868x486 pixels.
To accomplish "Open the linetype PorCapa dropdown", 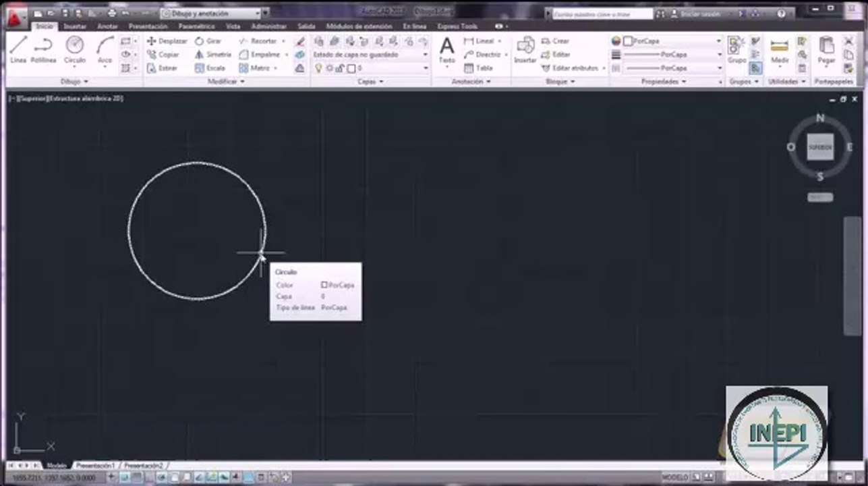I will pos(672,68).
